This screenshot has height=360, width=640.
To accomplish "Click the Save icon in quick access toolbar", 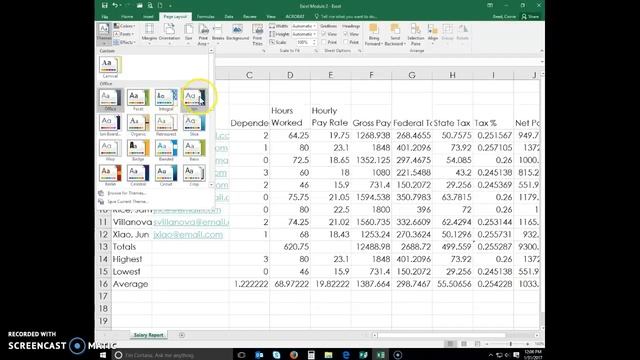I will [105, 5].
